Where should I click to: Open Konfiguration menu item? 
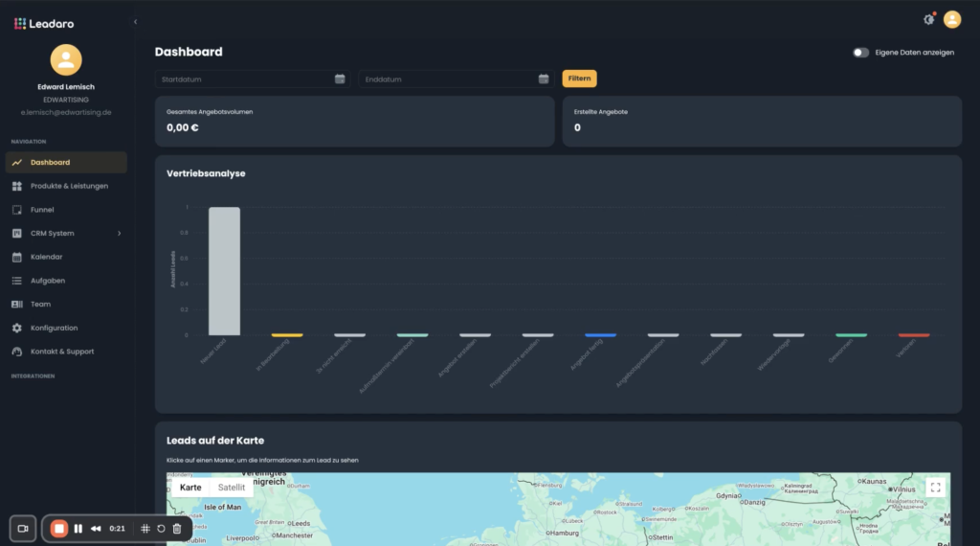click(66, 328)
